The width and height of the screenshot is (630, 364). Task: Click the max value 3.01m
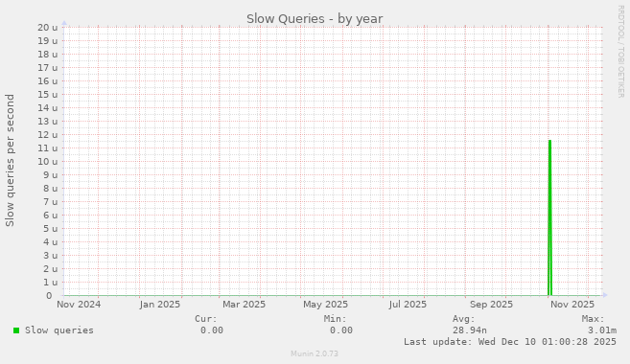(x=602, y=330)
